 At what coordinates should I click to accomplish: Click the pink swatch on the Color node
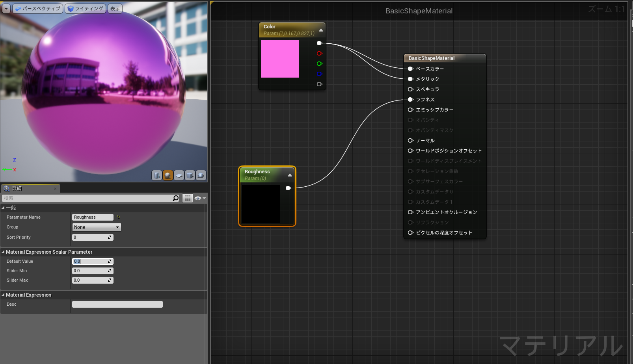279,58
